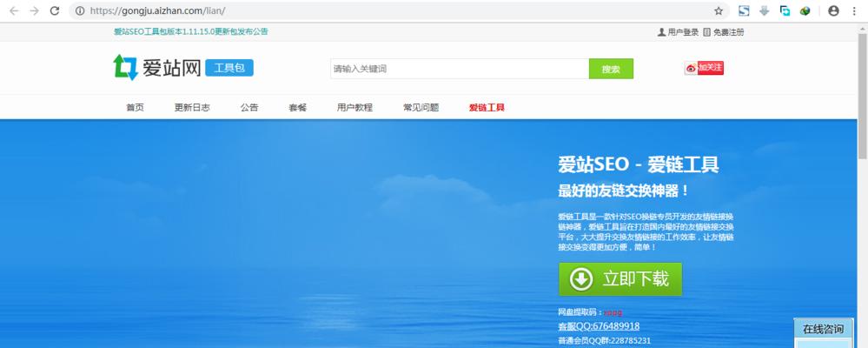The height and width of the screenshot is (348, 868).
Task: Open the 常见问题 nav item
Action: point(421,108)
